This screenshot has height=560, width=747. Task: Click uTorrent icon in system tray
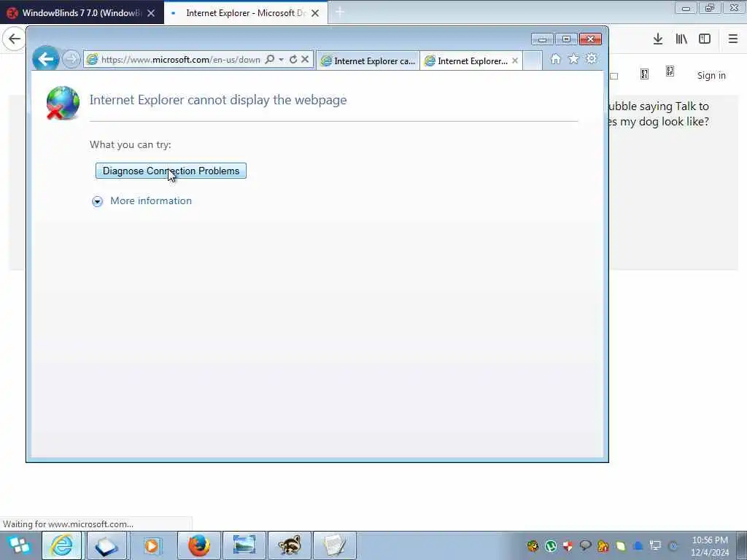(x=551, y=546)
